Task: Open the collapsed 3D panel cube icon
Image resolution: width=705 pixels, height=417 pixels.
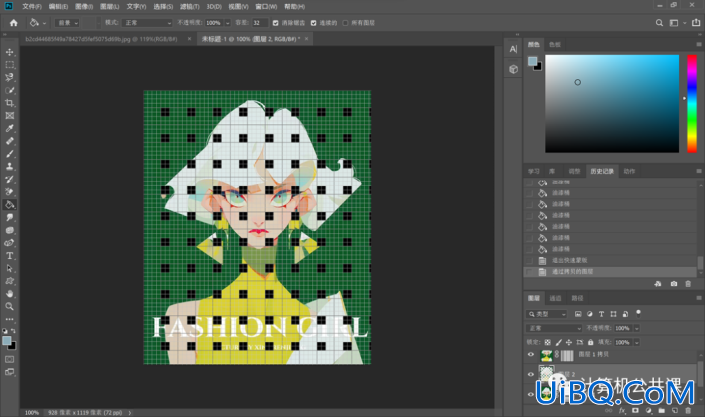Action: tap(513, 69)
